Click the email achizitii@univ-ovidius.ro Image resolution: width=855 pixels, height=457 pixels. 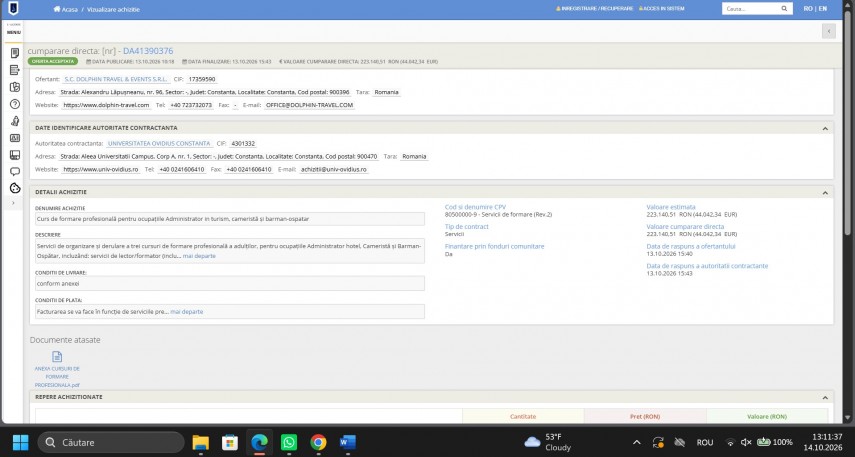point(334,170)
